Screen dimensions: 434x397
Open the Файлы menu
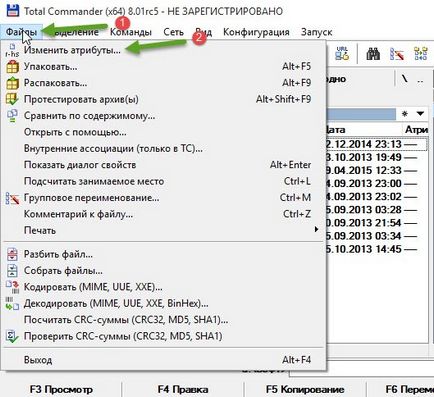point(21,32)
